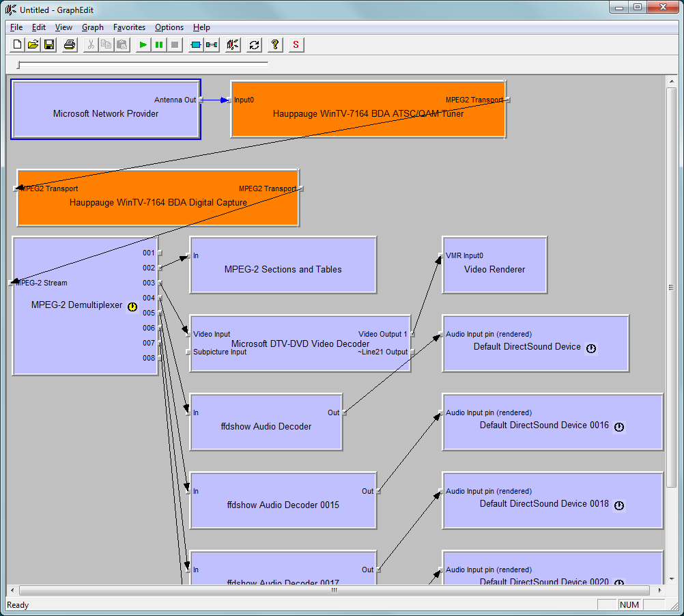Click the Subpicture Input pin

click(188, 352)
